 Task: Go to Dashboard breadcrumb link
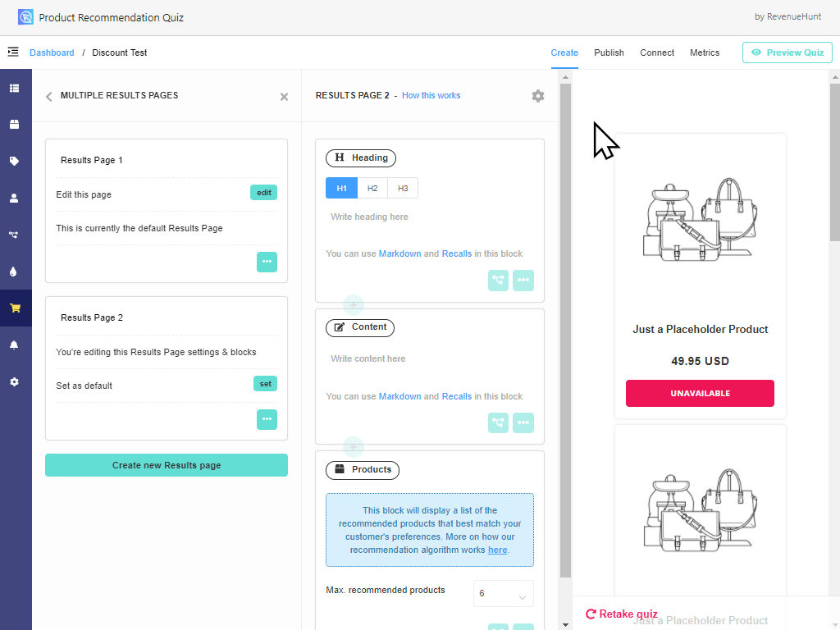[52, 52]
